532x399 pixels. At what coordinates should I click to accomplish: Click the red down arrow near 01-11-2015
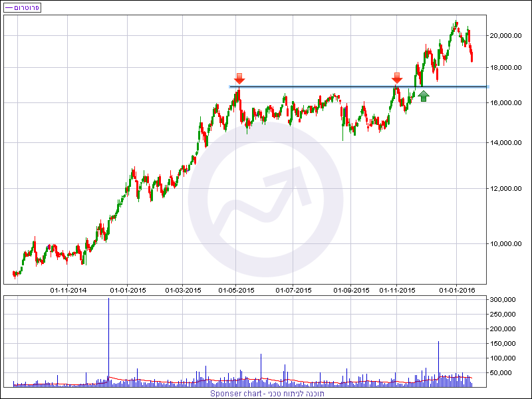[x=396, y=78]
